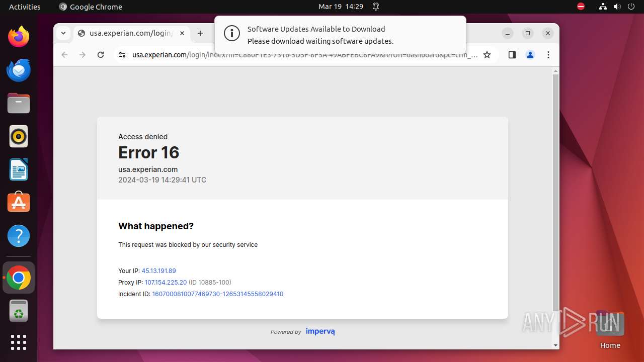
Task: Launch Thunderbird mail from the dock
Action: coord(19,70)
